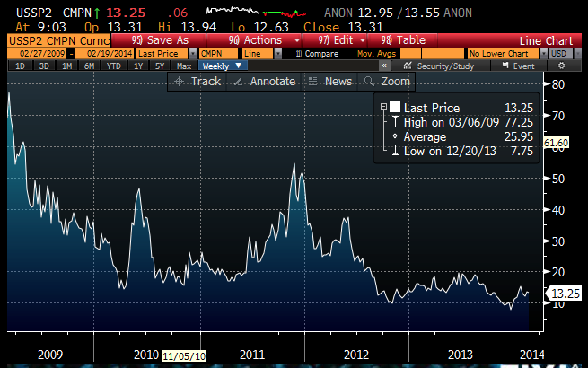Click the 80 tick on the price axis

[557, 84]
